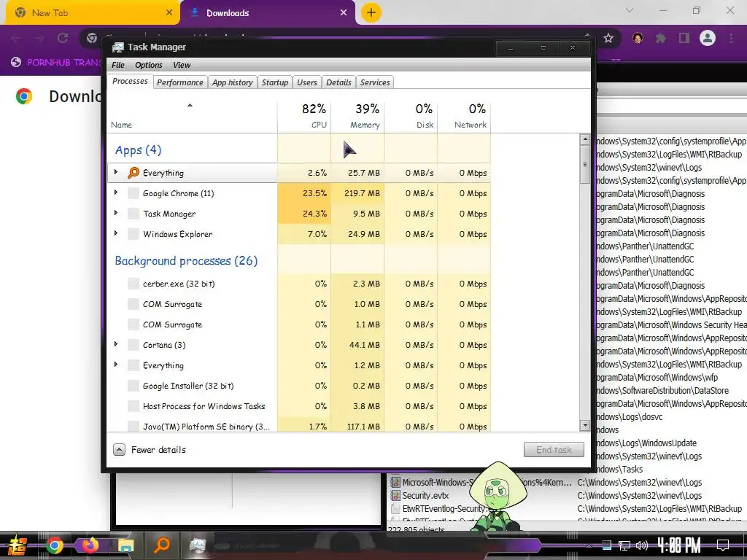Viewport: 747px width, 560px height.
Task: Expand the Windows Explorer process row
Action: [116, 233]
